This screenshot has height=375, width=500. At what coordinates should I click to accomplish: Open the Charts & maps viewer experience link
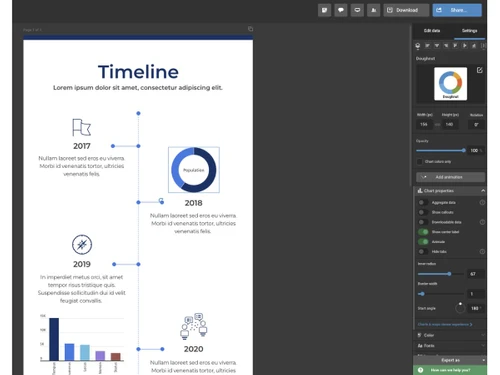click(x=445, y=324)
